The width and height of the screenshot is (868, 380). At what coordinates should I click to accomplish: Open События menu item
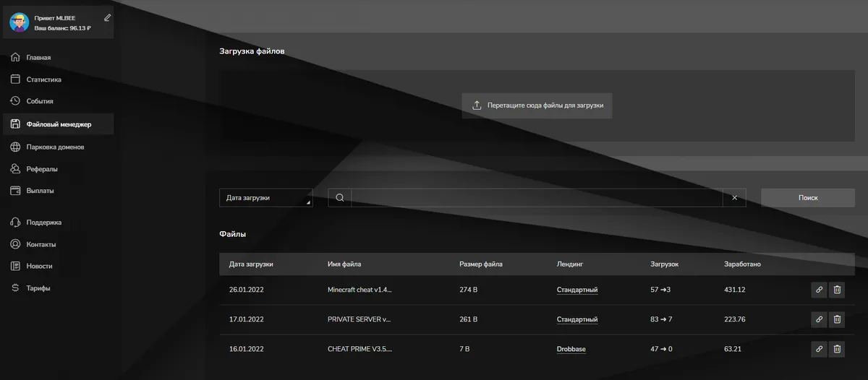point(40,101)
